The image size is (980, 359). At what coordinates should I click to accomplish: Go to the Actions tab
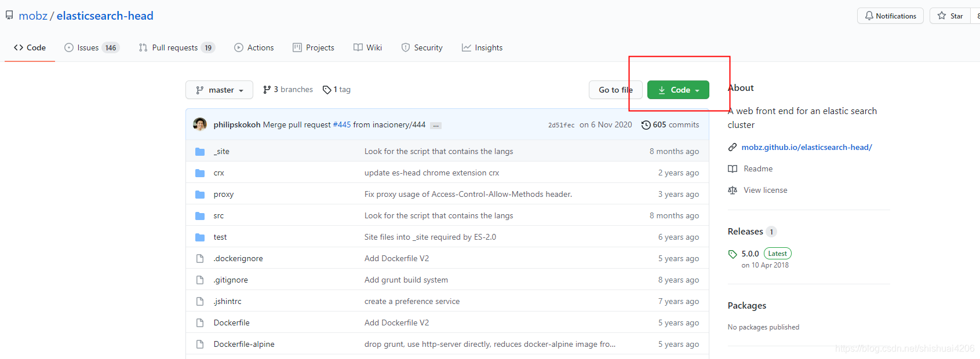tap(254, 47)
